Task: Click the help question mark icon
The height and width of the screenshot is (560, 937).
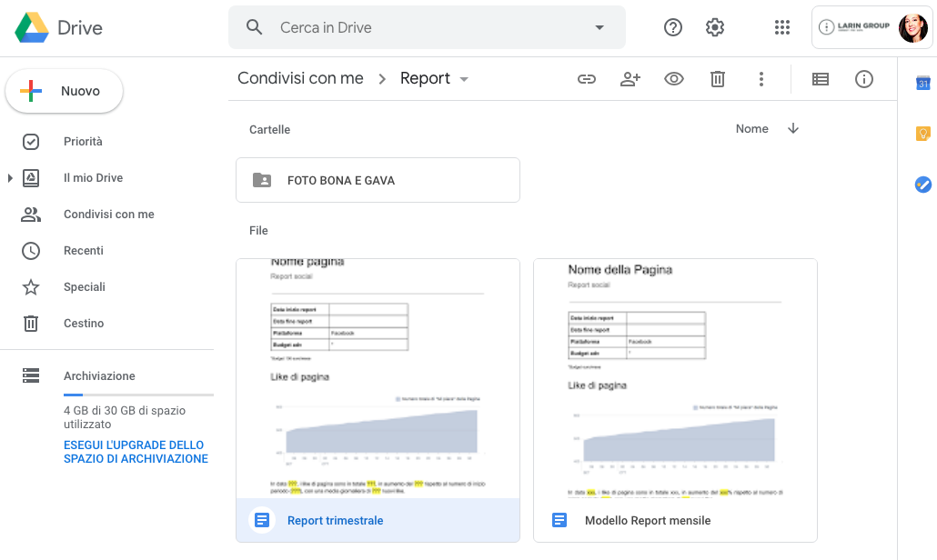Action: coord(673,27)
